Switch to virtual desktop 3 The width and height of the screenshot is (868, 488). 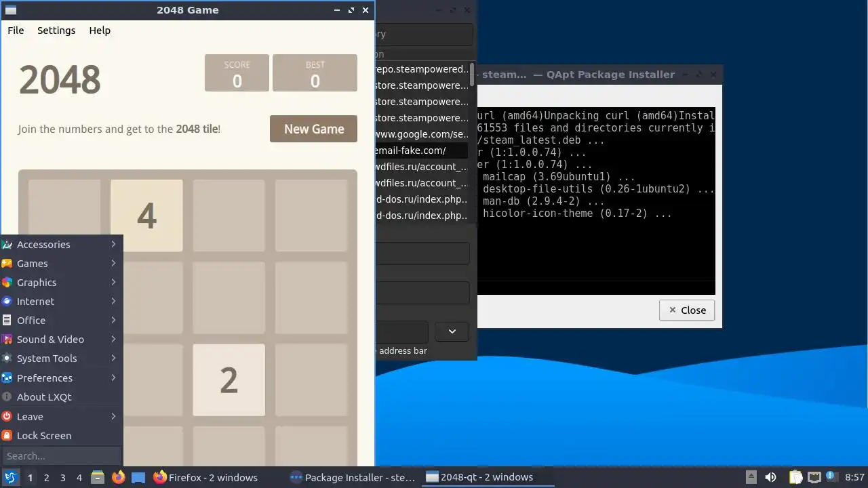click(63, 478)
